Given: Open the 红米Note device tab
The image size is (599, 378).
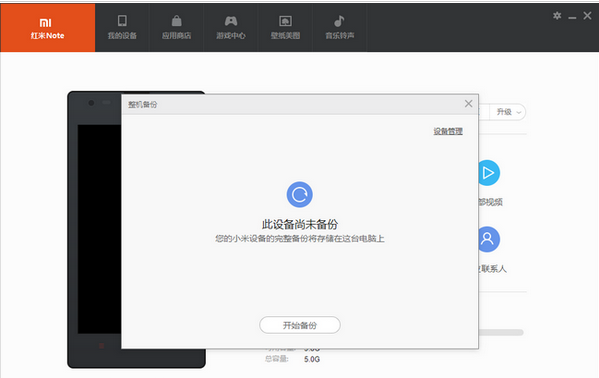Looking at the screenshot, I should click(47, 28).
